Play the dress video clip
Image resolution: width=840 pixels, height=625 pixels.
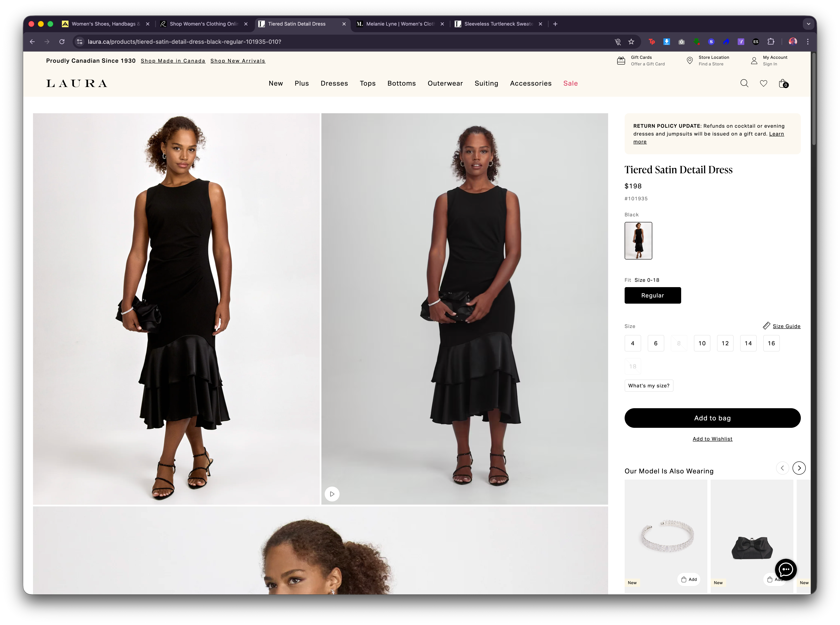tap(332, 494)
